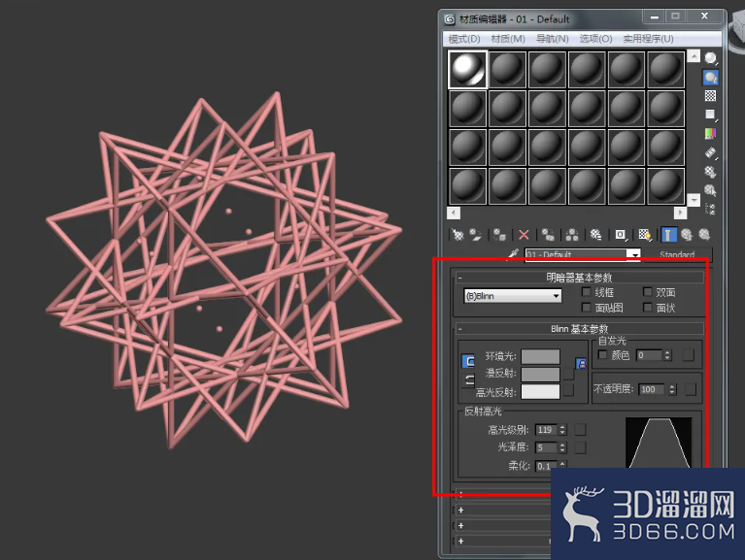Open the 漫反射 color swatch
The width and height of the screenshot is (745, 560).
click(541, 375)
